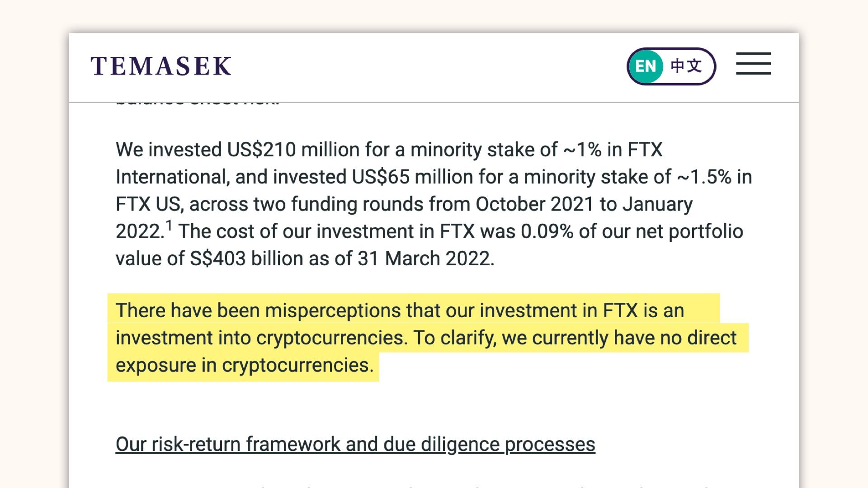This screenshot has width=868, height=488.
Task: Click '~1% in FTX' on first line
Action: pos(613,150)
